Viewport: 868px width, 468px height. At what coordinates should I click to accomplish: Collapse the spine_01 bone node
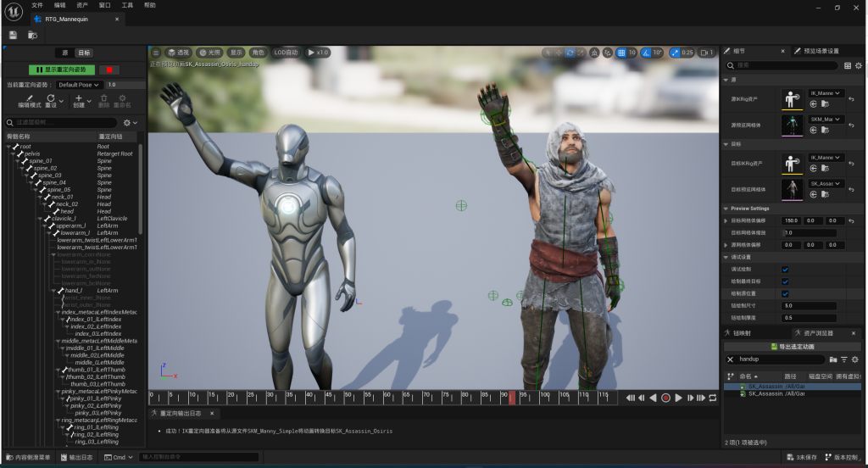[x=18, y=161]
